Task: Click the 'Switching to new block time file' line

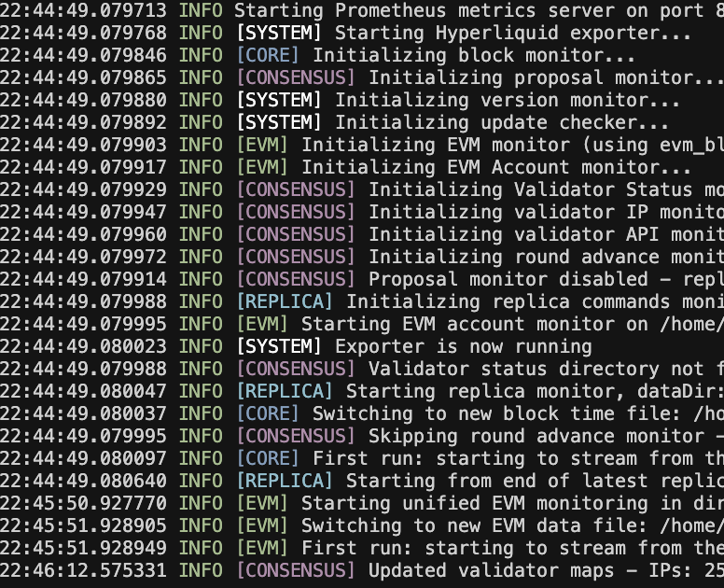Action: pos(518,413)
